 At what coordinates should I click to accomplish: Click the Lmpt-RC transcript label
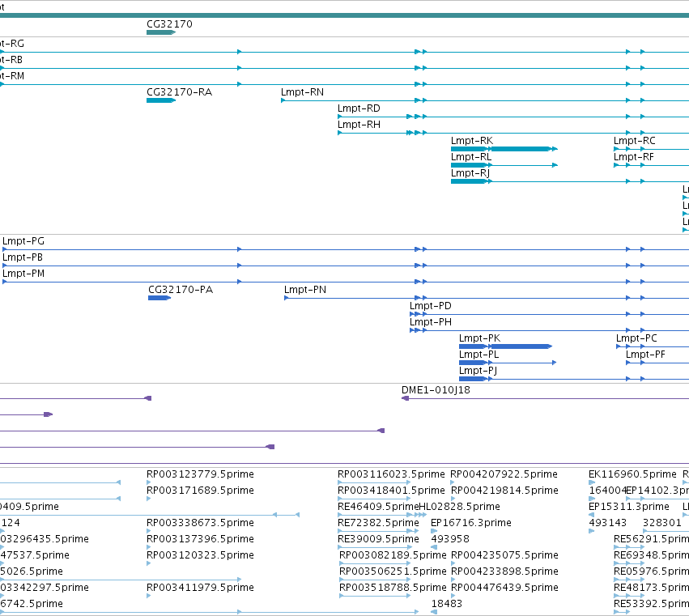click(635, 141)
